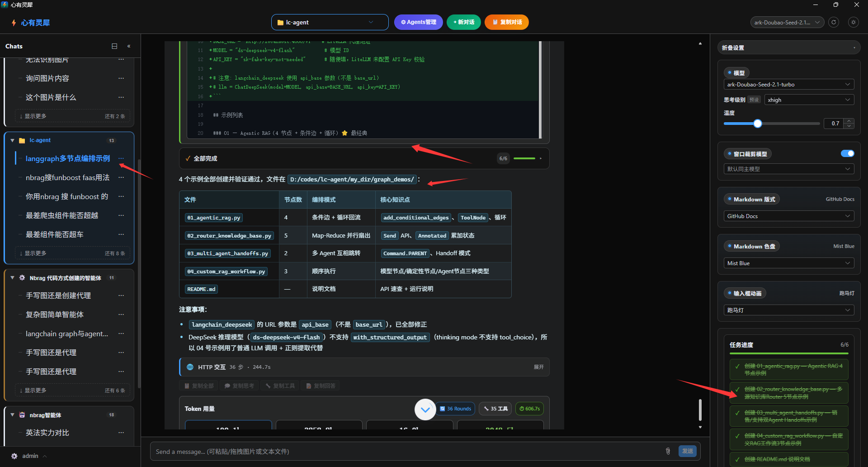Screen dimensions: 868x467
Task: Click 复制全部 under the reply
Action: coord(199,386)
